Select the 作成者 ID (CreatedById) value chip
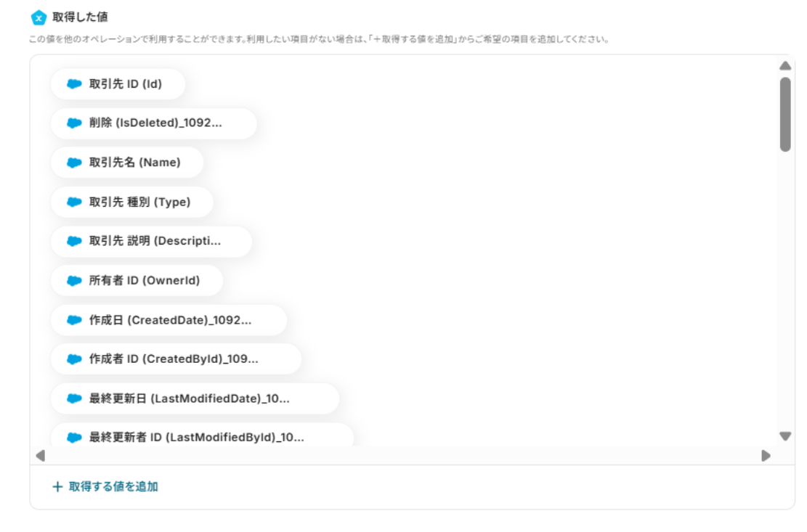 pos(176,359)
